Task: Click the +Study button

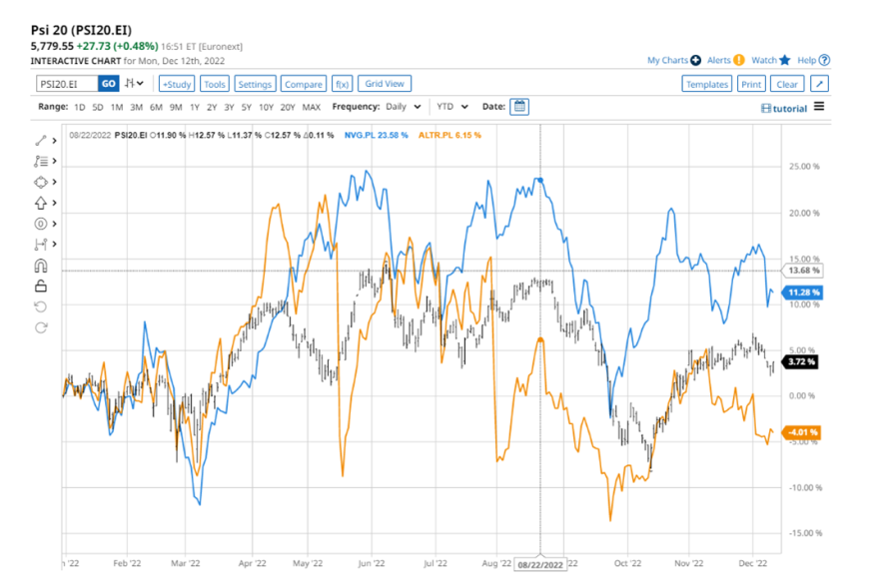Action: pyautogui.click(x=177, y=84)
